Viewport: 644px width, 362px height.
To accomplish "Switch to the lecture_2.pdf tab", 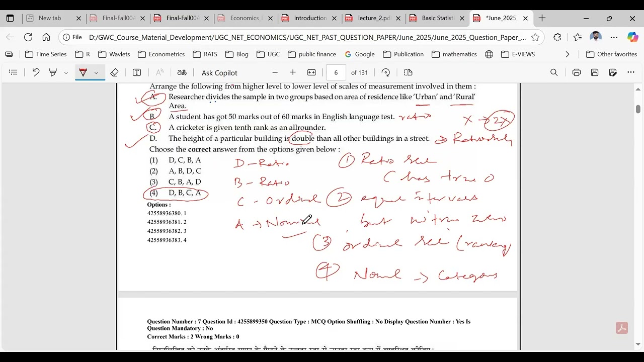I will 373,18.
